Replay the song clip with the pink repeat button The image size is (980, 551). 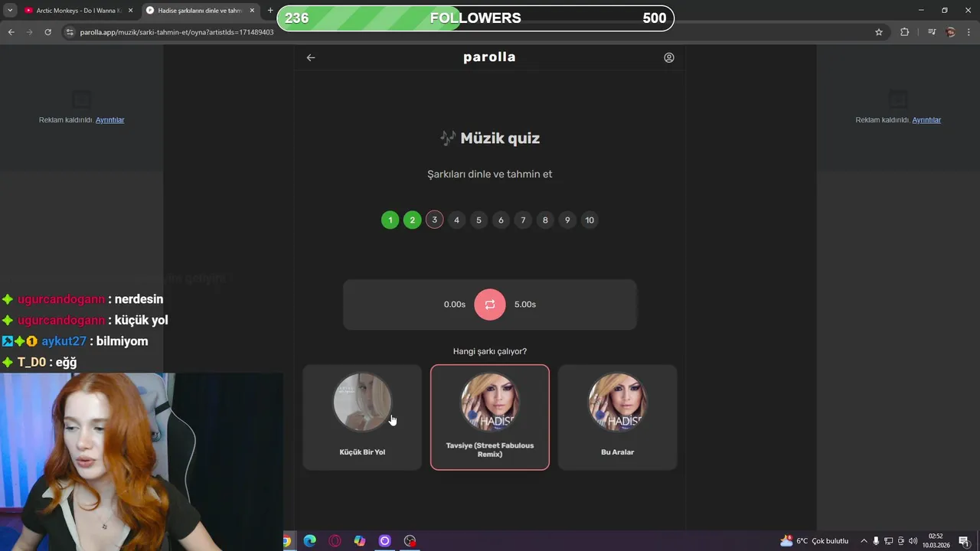pyautogui.click(x=490, y=304)
